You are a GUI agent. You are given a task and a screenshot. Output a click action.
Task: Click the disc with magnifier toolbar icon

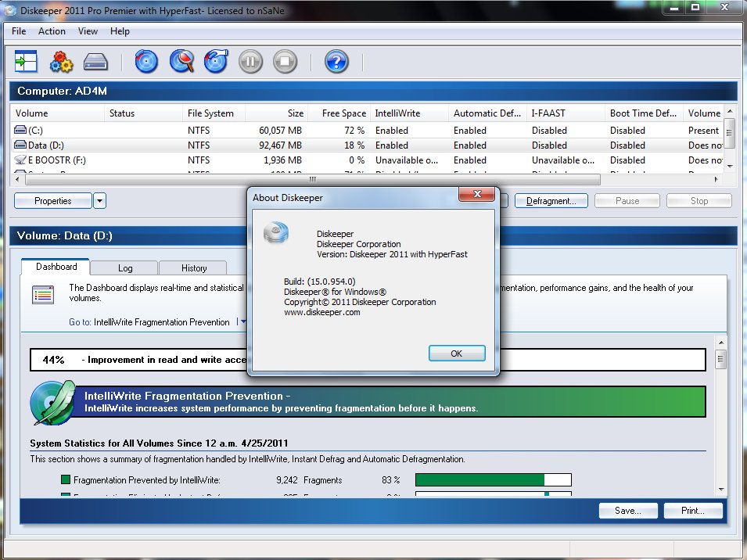click(x=181, y=62)
